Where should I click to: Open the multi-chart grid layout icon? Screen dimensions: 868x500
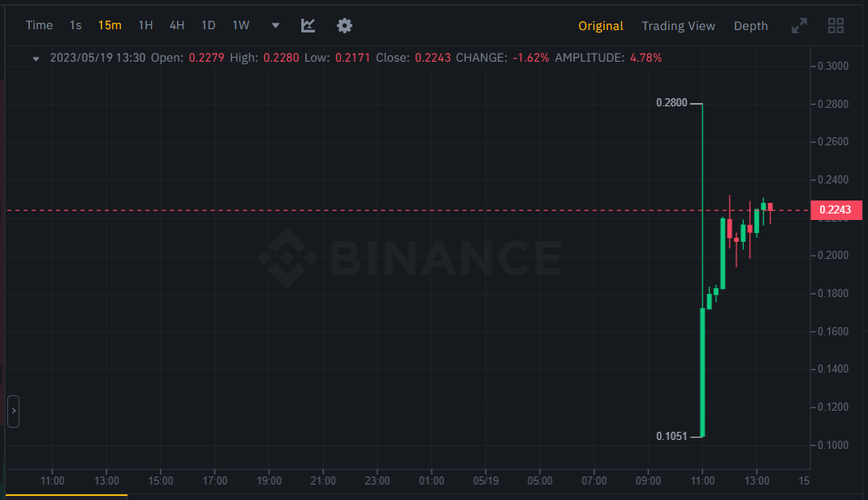pyautogui.click(x=836, y=25)
